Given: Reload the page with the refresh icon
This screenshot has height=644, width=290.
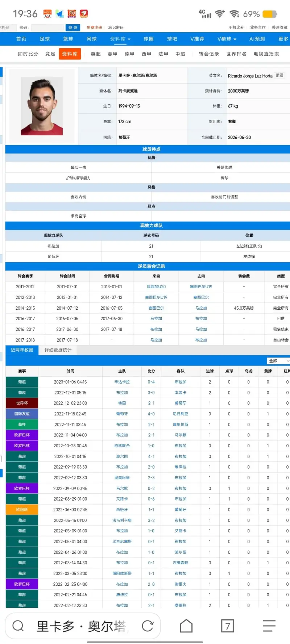Looking at the screenshot, I should point(148,626).
